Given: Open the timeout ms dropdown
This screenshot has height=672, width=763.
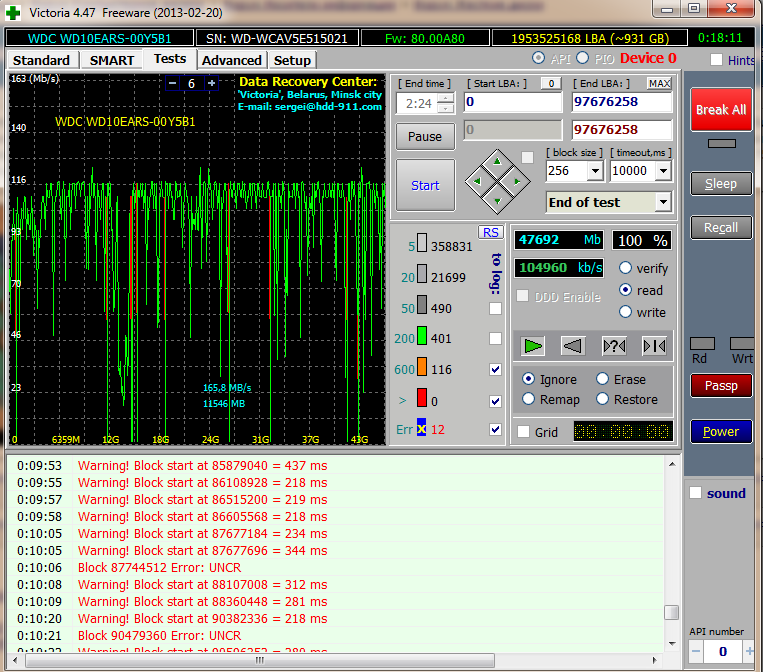Looking at the screenshot, I should pos(663,171).
